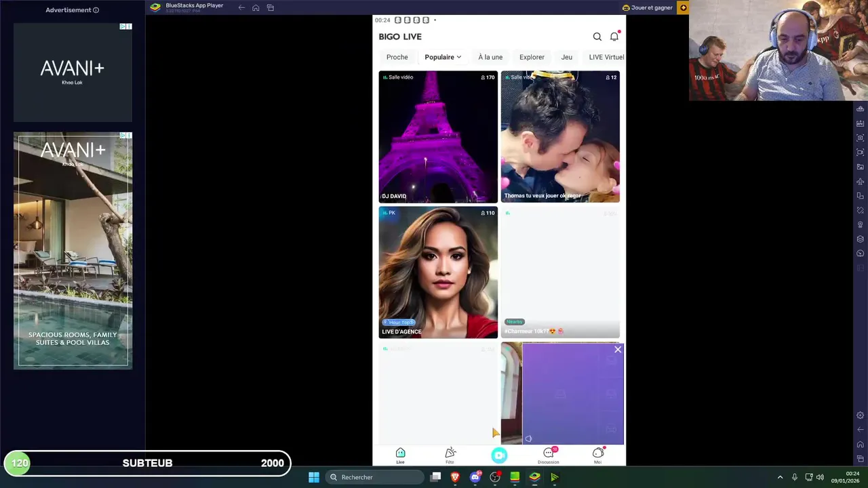Close the floating purple mini player
The width and height of the screenshot is (868, 488).
(x=618, y=350)
